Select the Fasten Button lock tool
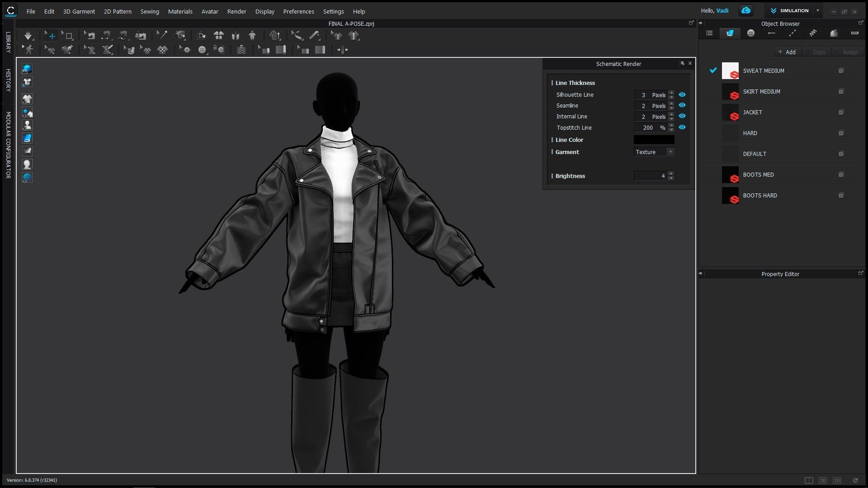868x488 pixels. [219, 50]
